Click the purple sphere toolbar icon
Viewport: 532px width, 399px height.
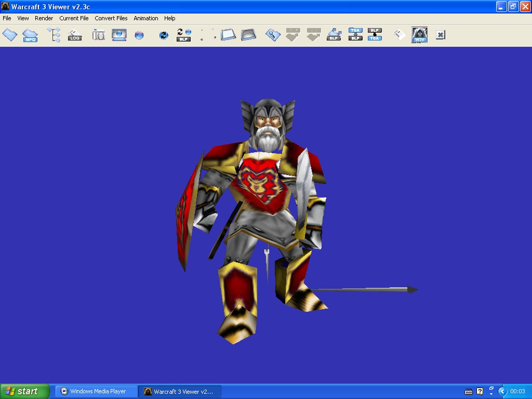[x=139, y=35]
